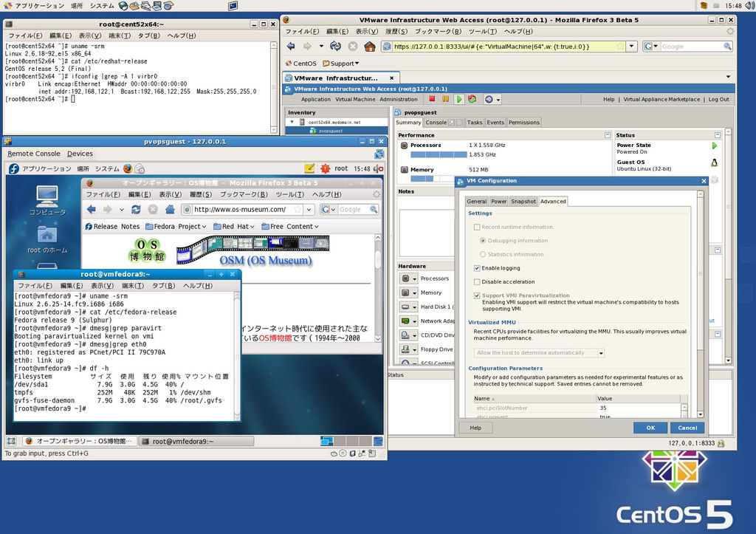Check the Disable acceleration checkbox

click(477, 281)
